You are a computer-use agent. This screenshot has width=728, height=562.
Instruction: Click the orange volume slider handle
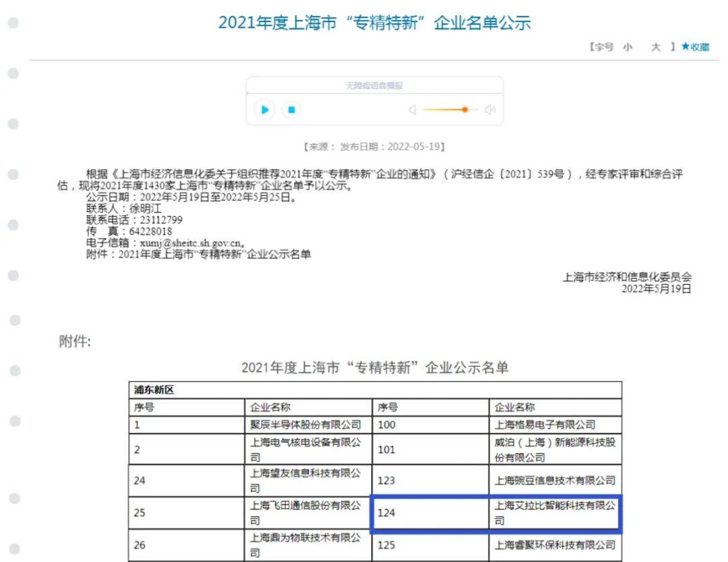[465, 110]
